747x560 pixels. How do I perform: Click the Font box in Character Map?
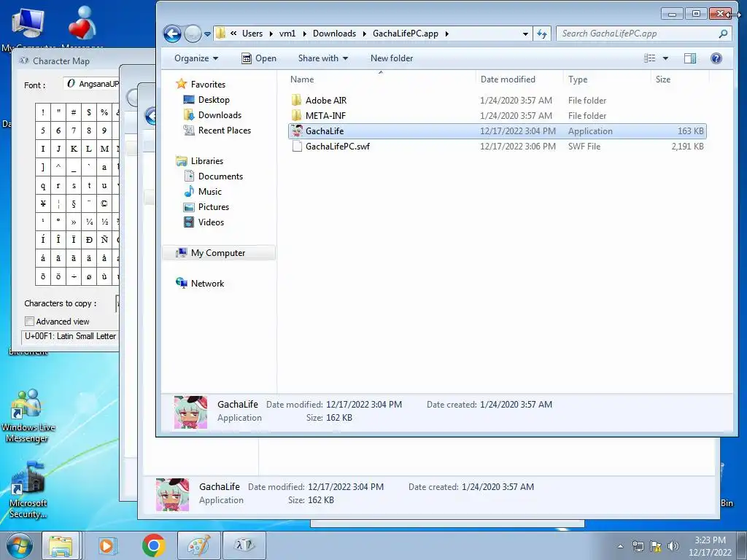pyautogui.click(x=90, y=84)
